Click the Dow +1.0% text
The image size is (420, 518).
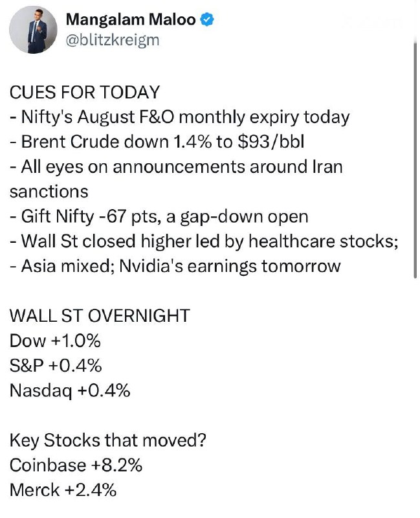[x=55, y=341]
